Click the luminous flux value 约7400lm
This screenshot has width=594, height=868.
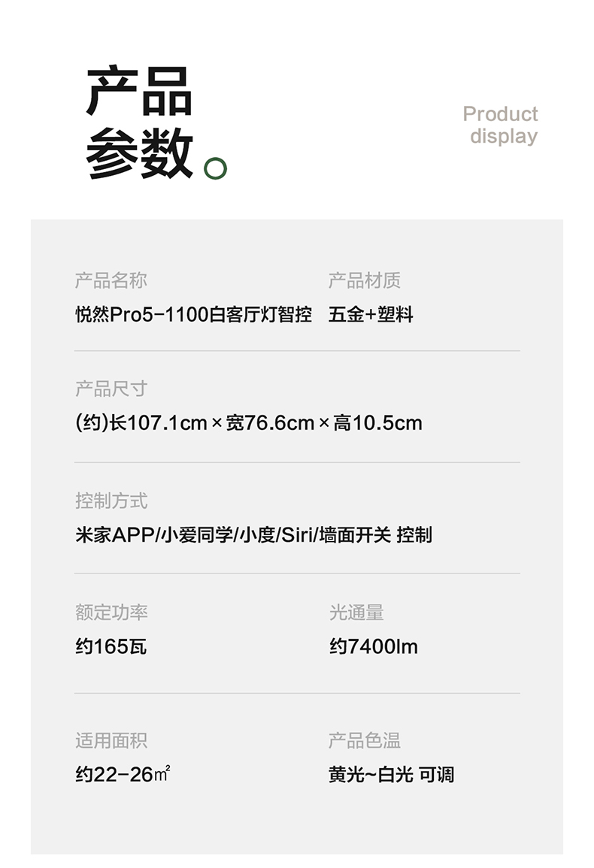pos(373,646)
